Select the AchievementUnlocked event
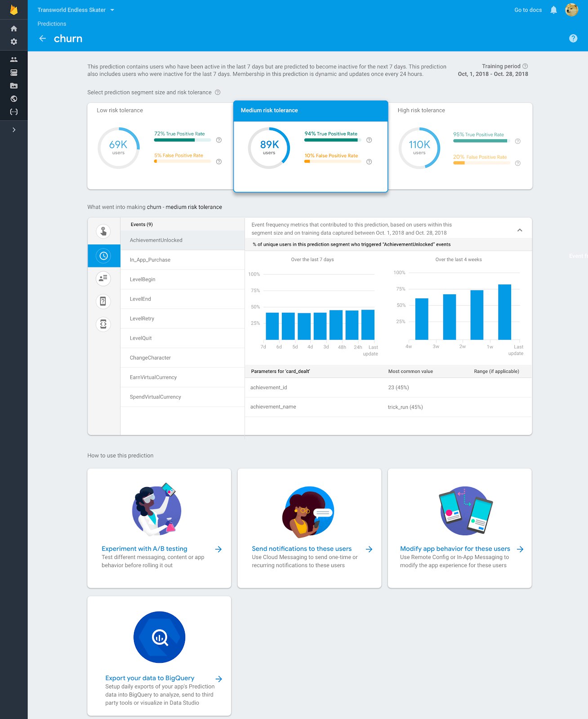 pyautogui.click(x=183, y=240)
